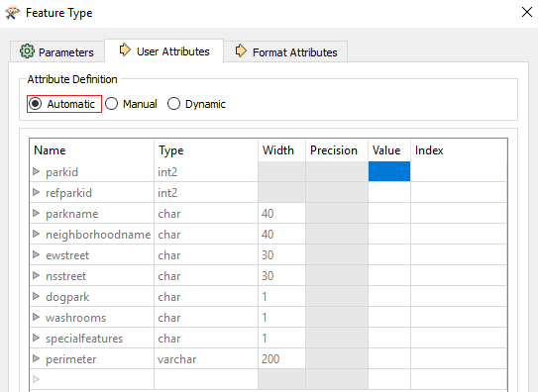538x392 pixels.
Task: Select the Dynamic attribute definition option
Action: [x=196, y=104]
